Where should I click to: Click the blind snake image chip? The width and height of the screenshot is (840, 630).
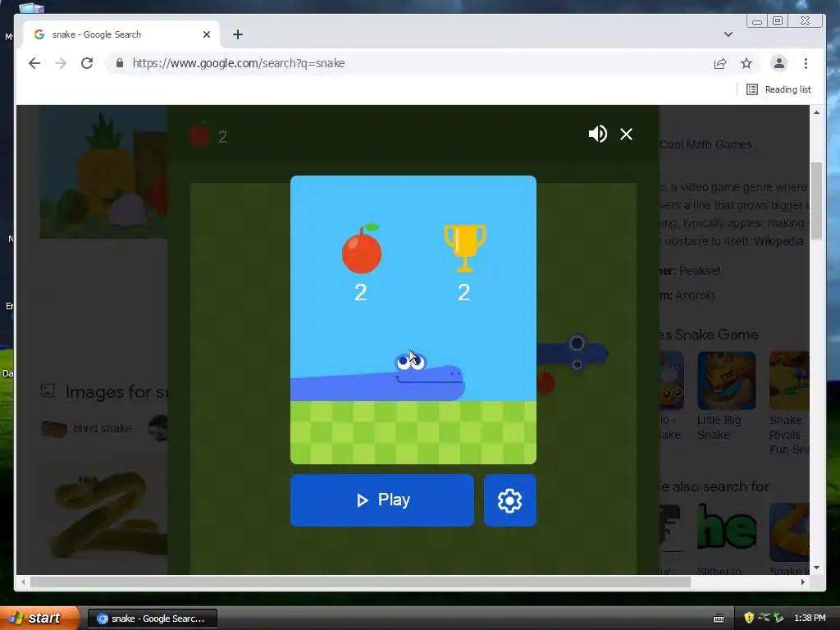pyautogui.click(x=87, y=428)
